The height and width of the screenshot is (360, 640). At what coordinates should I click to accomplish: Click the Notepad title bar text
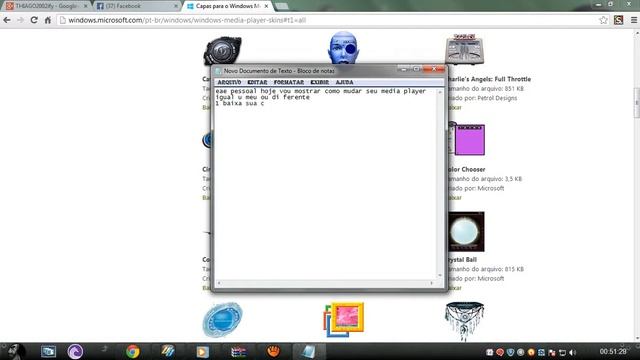(279, 71)
